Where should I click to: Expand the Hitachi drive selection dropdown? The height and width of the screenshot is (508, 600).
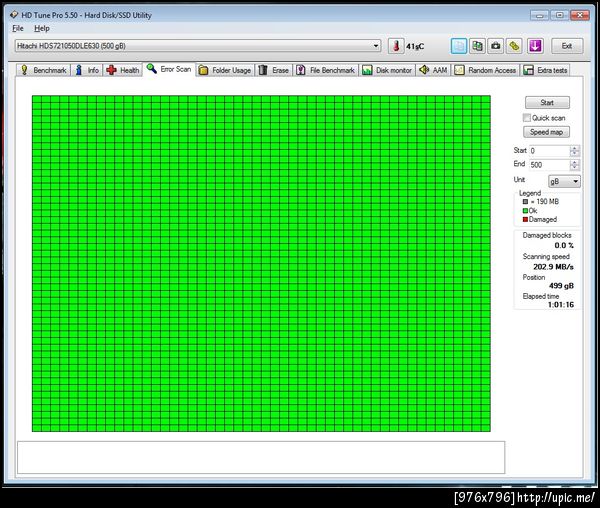(x=198, y=46)
